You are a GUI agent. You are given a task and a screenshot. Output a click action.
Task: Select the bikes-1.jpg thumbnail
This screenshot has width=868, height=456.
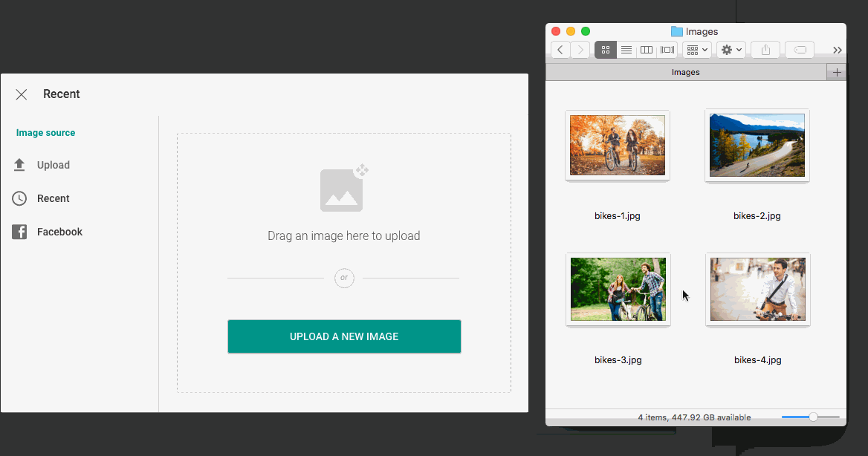[x=618, y=145]
